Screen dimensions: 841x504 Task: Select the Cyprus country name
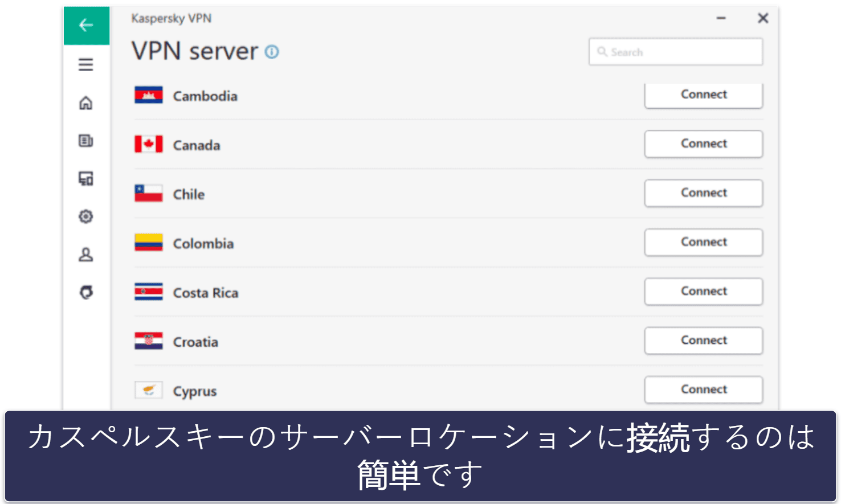click(x=195, y=392)
